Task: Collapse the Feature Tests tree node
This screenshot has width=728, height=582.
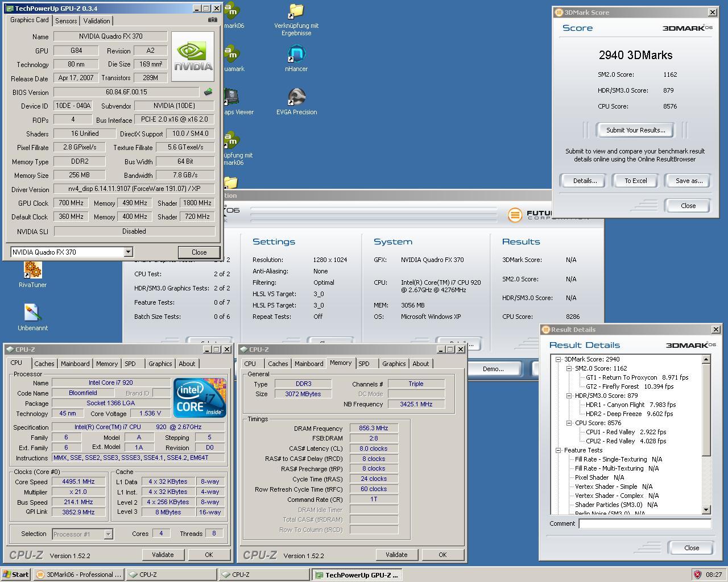Action: point(559,450)
